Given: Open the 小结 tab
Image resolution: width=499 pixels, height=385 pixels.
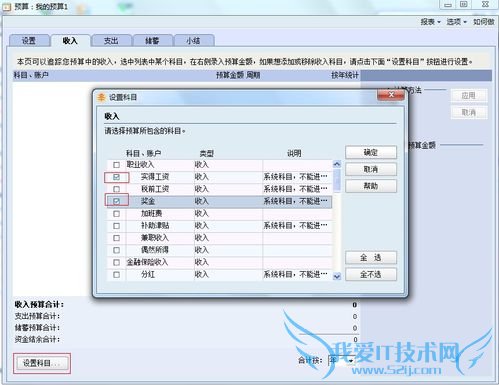Looking at the screenshot, I should (193, 41).
